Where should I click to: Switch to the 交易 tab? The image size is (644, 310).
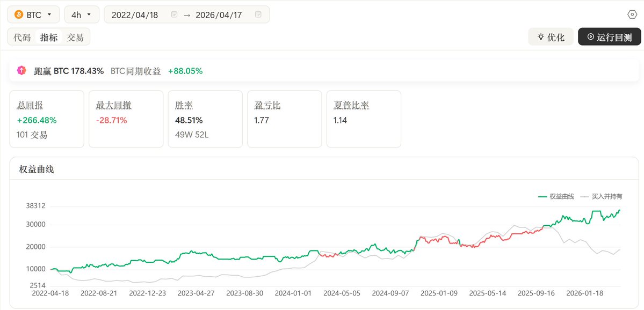(75, 37)
